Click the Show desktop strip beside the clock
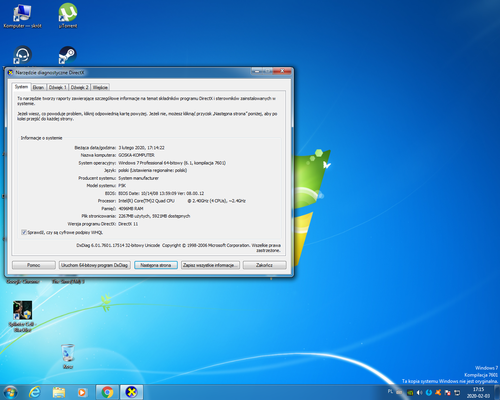Screen dimensions: 500x400 click(497, 392)
